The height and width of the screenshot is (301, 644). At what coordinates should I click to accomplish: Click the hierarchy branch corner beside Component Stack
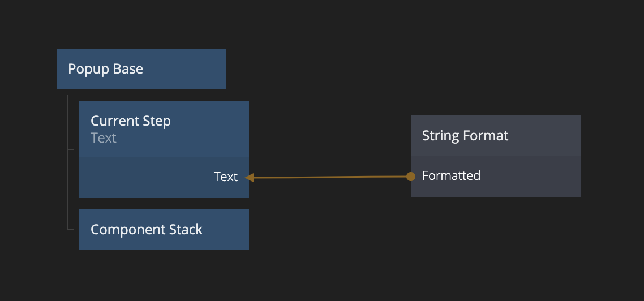click(70, 229)
